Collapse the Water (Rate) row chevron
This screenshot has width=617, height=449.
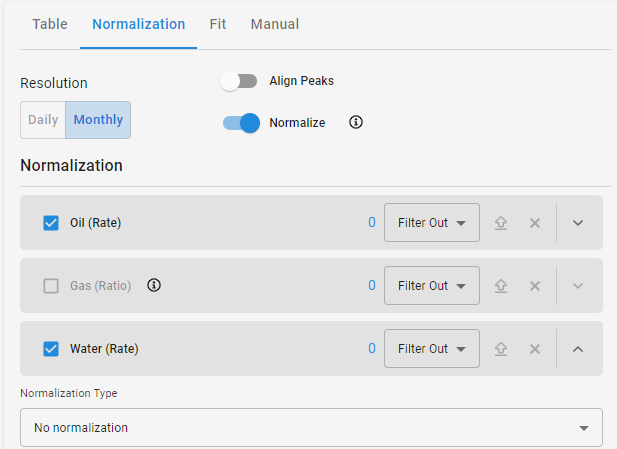(x=578, y=349)
